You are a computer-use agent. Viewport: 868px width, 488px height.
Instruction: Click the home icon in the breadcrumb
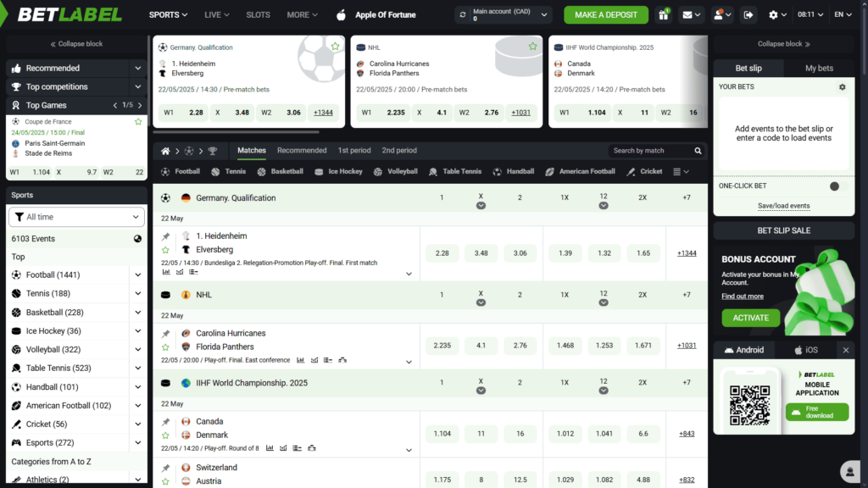pos(164,150)
